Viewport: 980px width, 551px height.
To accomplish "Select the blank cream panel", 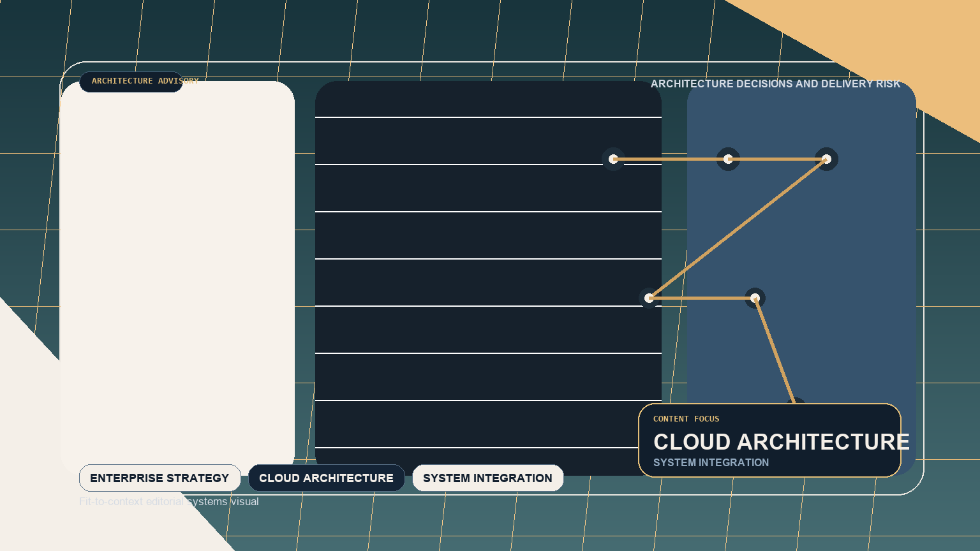I will click(177, 274).
